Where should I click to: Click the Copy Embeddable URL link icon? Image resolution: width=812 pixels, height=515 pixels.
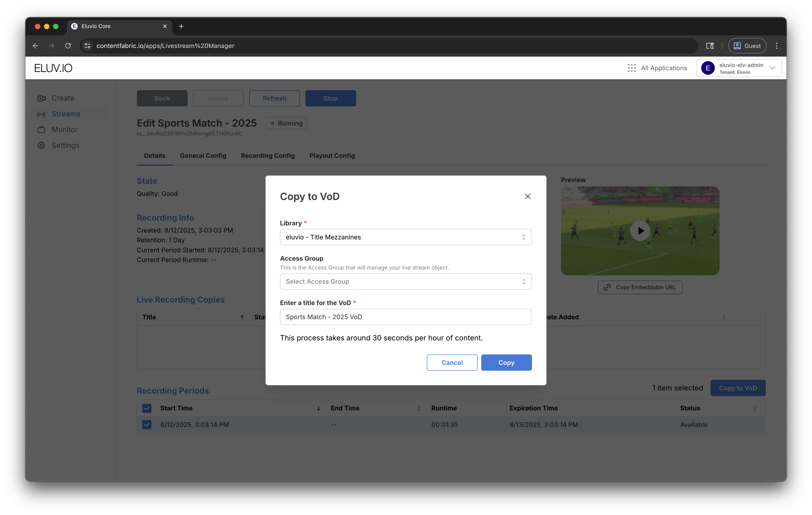click(607, 288)
